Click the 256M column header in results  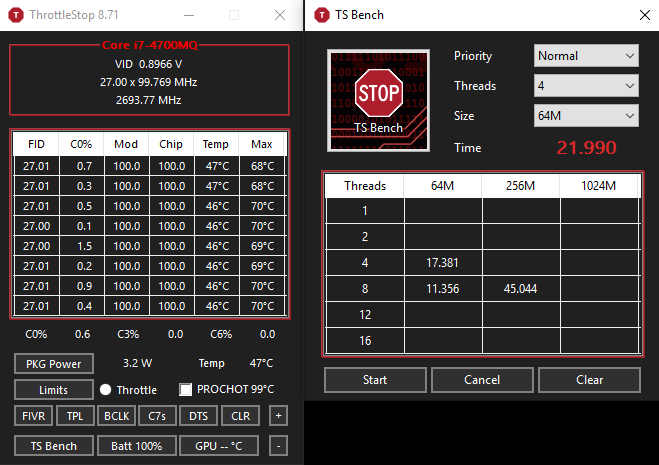click(520, 186)
